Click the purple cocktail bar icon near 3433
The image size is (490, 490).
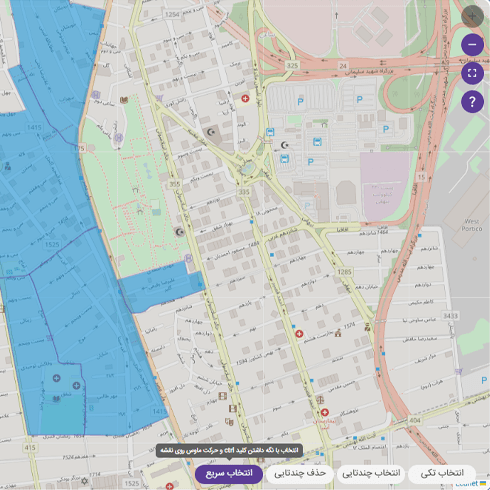[459, 371]
